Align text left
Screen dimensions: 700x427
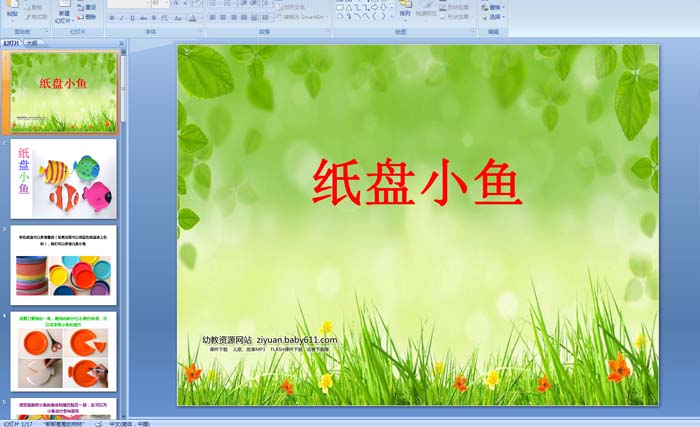point(212,17)
